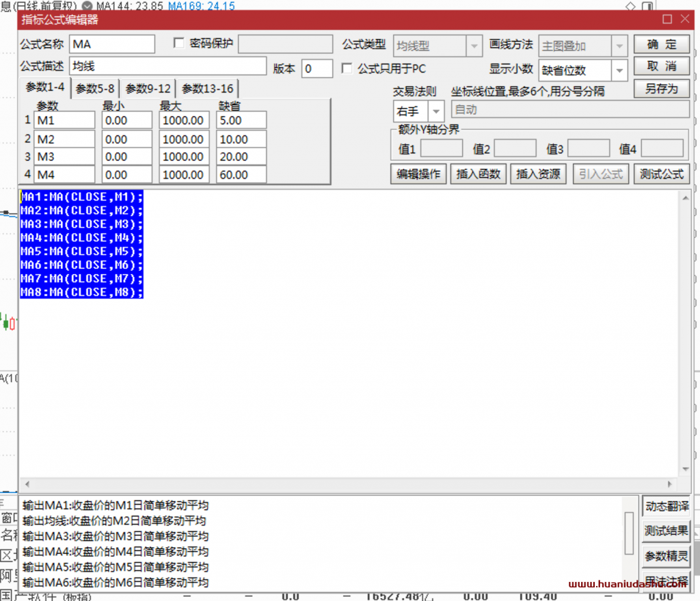This screenshot has height=601, width=700.
Task: Click the M3 minimum value field
Action: click(x=126, y=157)
